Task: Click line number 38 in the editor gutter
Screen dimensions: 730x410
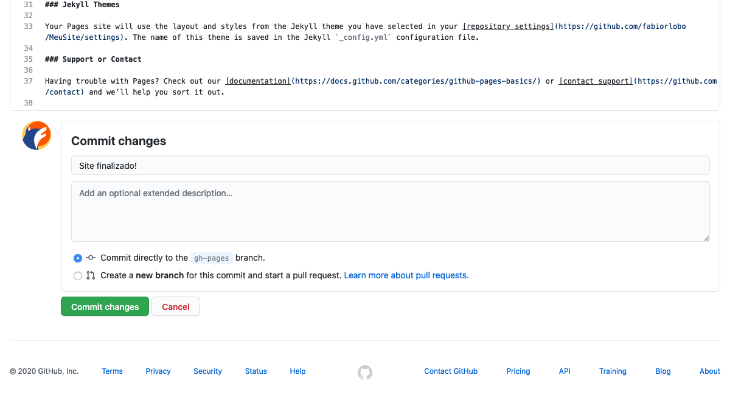Action: click(x=28, y=103)
